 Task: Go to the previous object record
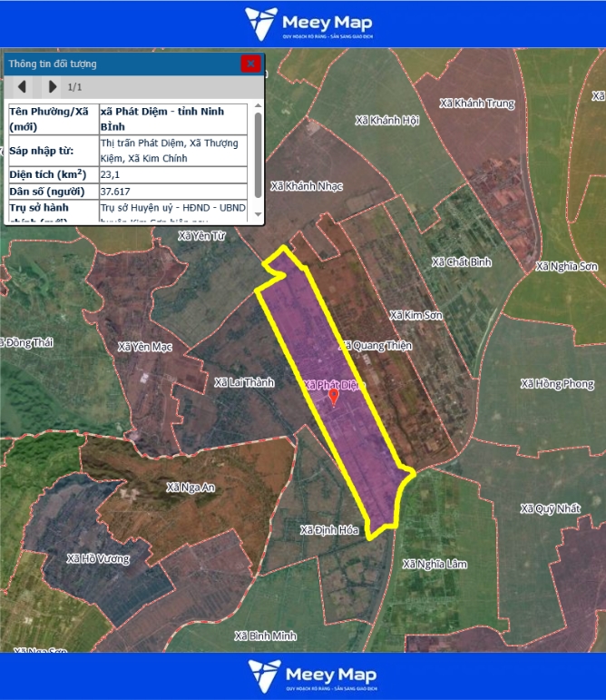pos(22,87)
